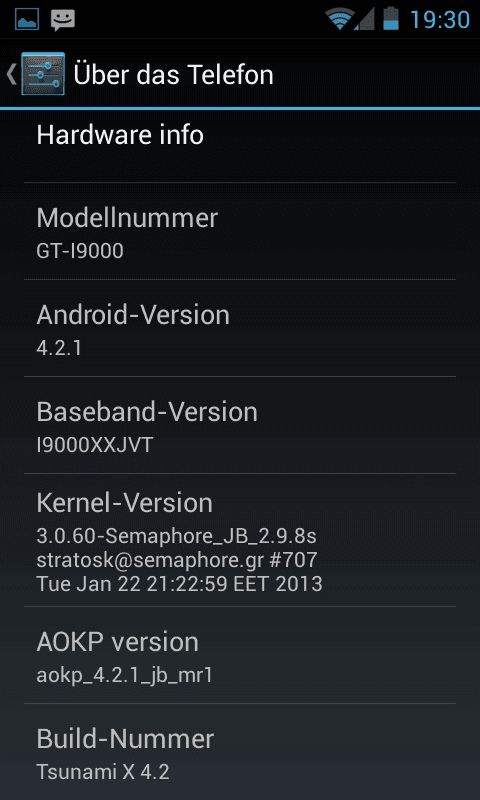The width and height of the screenshot is (480, 800).
Task: Open the picture notification icon in status bar
Action: [x=27, y=19]
